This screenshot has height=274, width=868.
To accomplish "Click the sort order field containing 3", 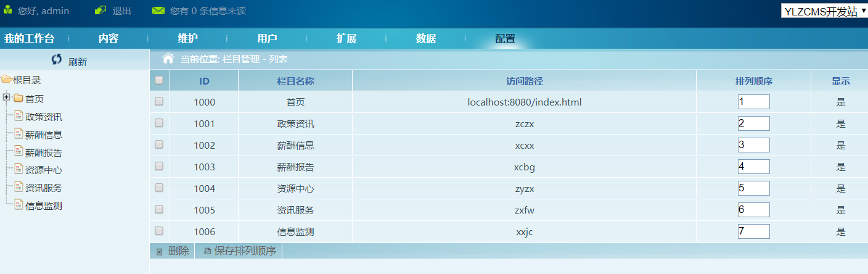I will coord(754,145).
